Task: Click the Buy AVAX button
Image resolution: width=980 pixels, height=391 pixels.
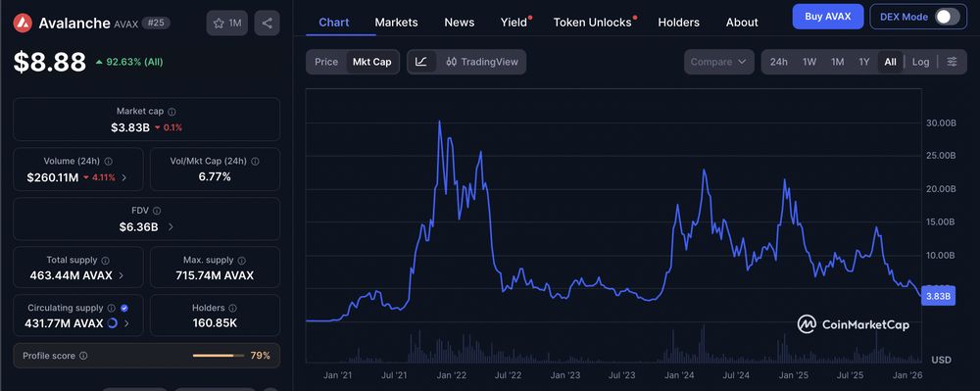Action: (x=827, y=17)
